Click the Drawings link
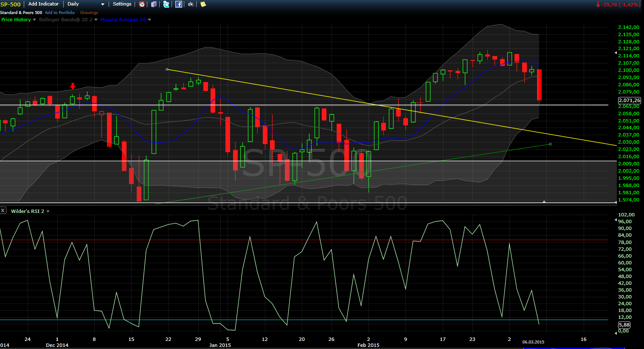The height and width of the screenshot is (349, 644). click(89, 13)
